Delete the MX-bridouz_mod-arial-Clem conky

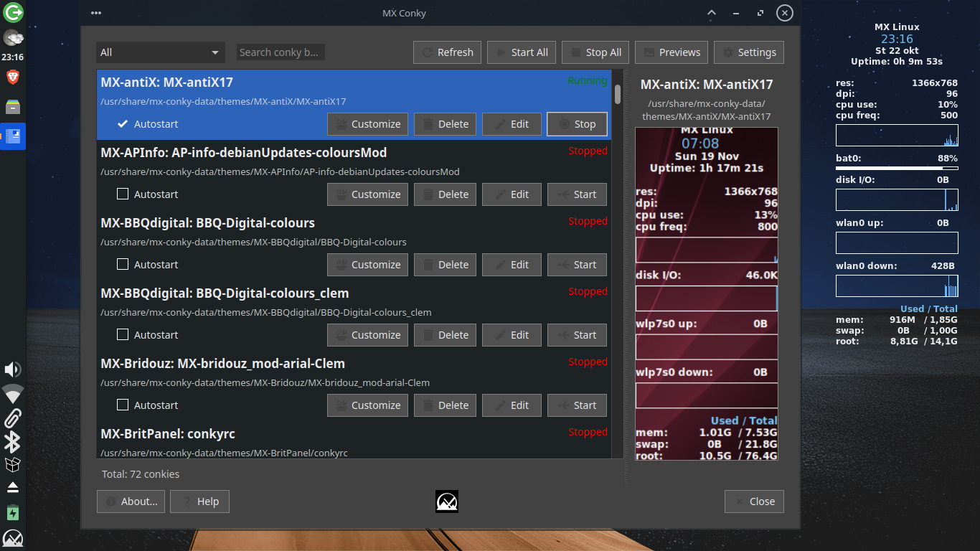(x=445, y=405)
